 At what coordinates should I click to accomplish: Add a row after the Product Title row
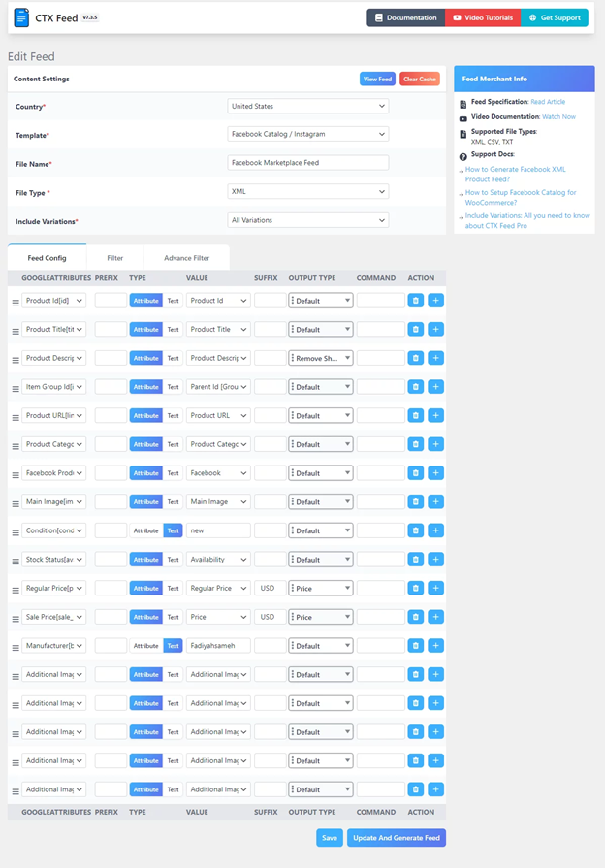[x=435, y=330]
